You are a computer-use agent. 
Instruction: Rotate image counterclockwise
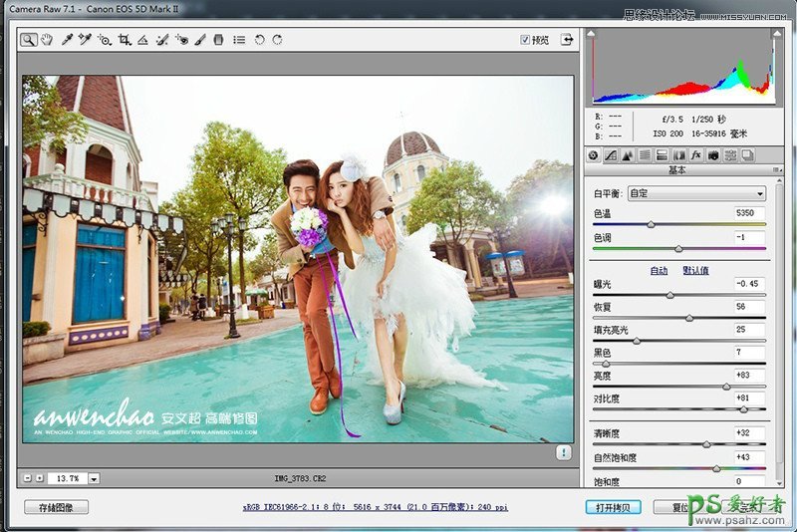click(259, 40)
